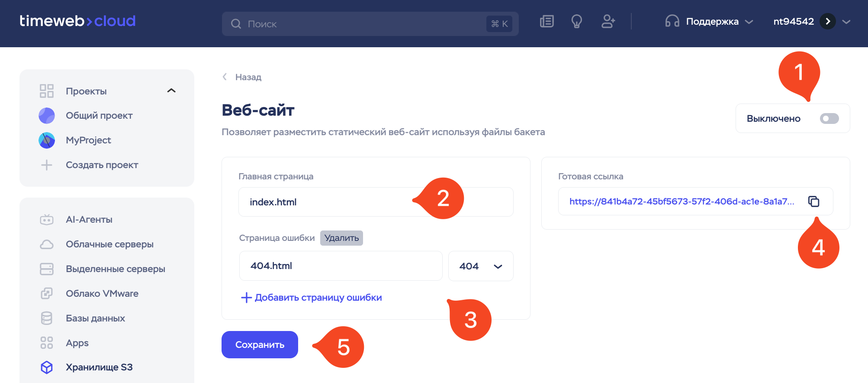Viewport: 868px width, 383px height.
Task: Click the news feed icon in header
Action: coord(547,21)
